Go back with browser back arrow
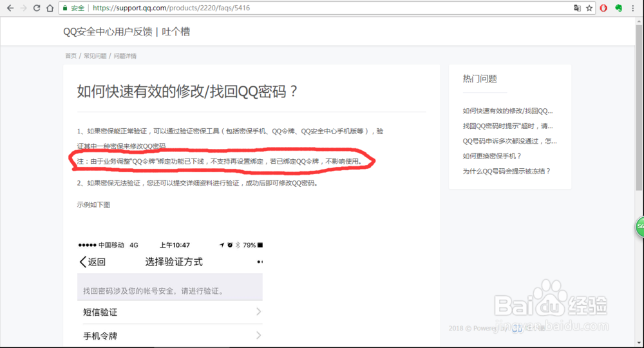This screenshot has height=348, width=644. click(10, 8)
